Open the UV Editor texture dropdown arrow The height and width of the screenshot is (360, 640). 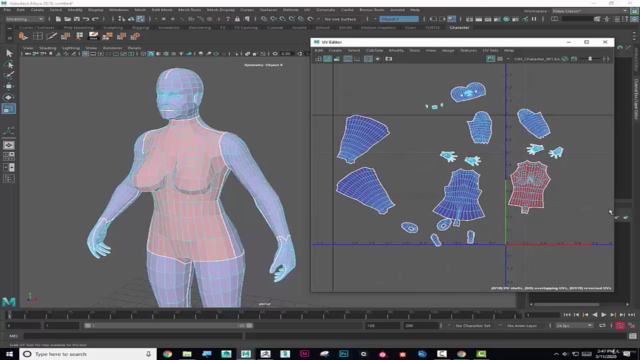(508, 59)
